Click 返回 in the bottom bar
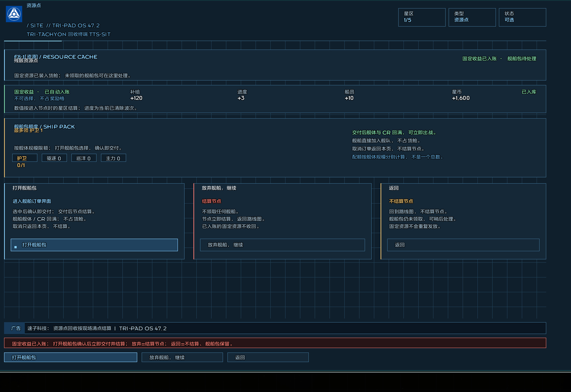Image resolution: width=571 pixels, height=392 pixels. [268, 357]
